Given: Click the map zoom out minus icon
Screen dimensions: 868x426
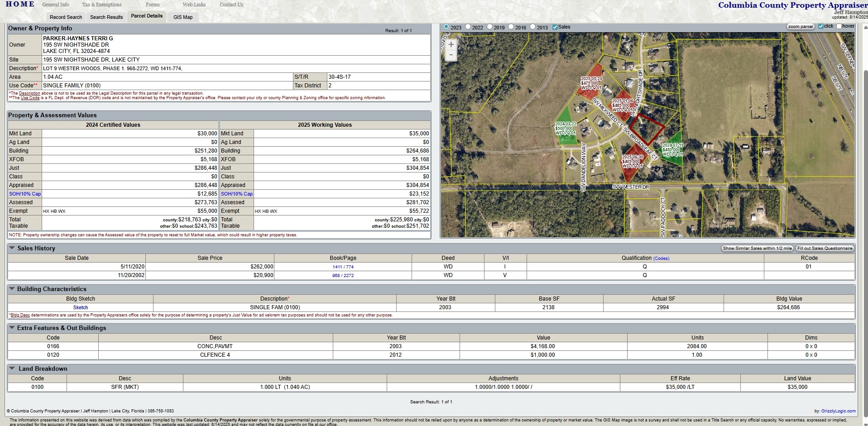Looking at the screenshot, I should click(x=451, y=55).
